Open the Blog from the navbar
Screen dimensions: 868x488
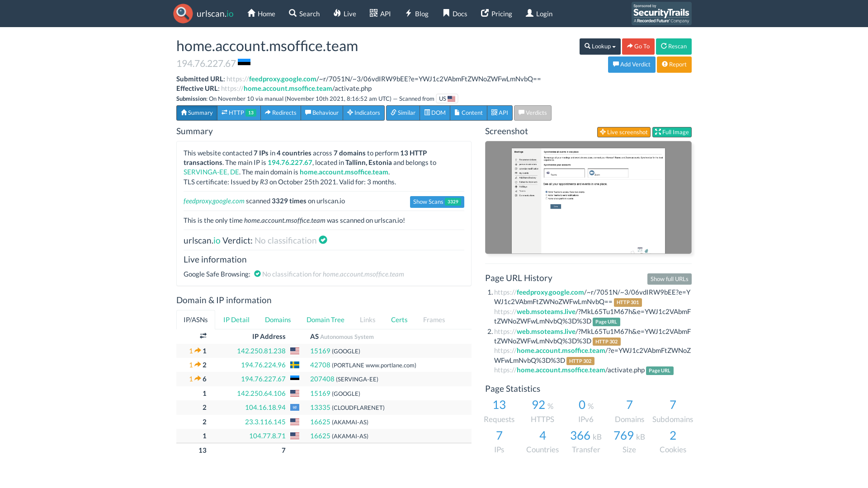click(x=417, y=14)
